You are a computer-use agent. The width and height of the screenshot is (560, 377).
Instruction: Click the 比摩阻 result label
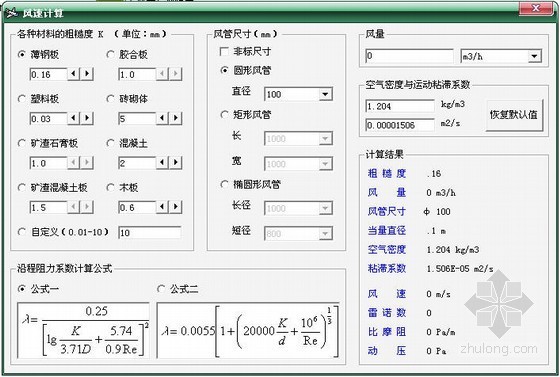pyautogui.click(x=387, y=332)
